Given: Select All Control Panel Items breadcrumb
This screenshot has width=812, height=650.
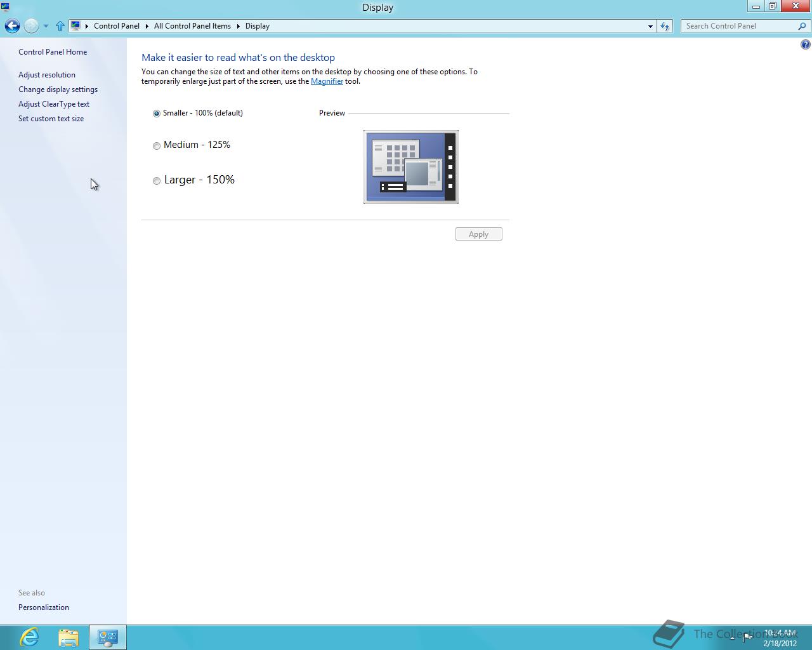Looking at the screenshot, I should [x=192, y=26].
